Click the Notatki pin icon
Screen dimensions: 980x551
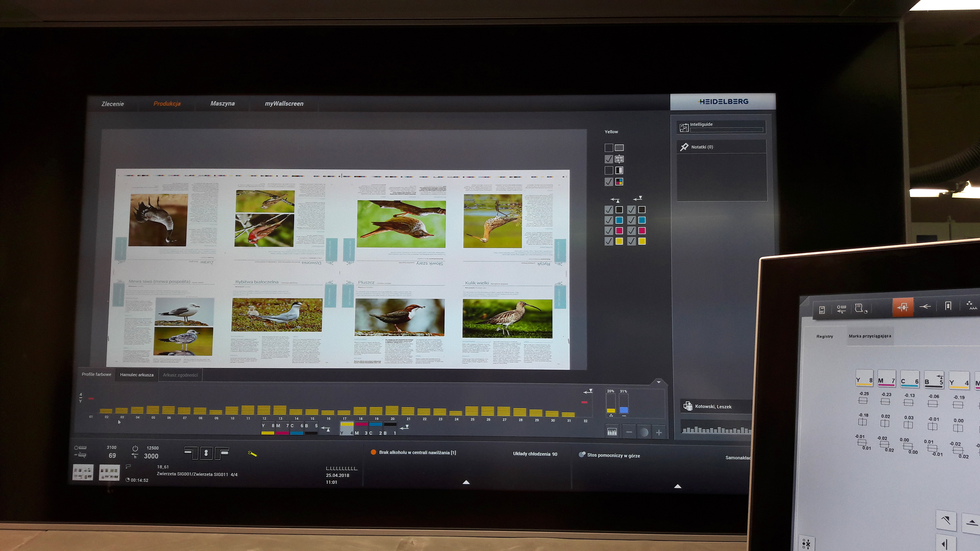click(x=684, y=147)
